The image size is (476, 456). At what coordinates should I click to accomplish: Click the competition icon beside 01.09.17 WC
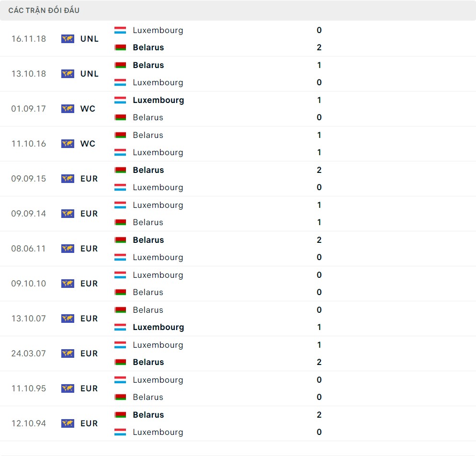click(x=68, y=109)
